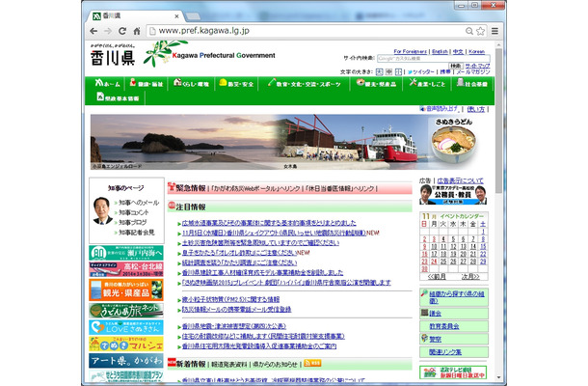Open the 知事ブログ link

pos(132,222)
